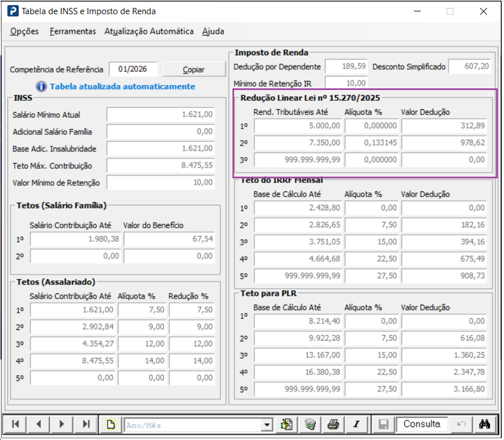Click Salário Família value 1.980,38
This screenshot has width=504, height=440.
[x=76, y=239]
